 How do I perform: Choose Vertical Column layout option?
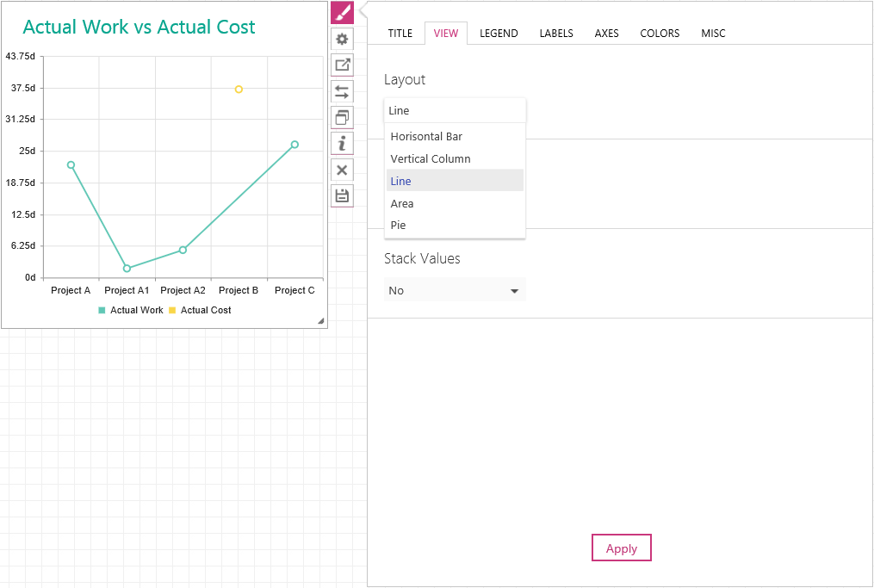(455, 159)
